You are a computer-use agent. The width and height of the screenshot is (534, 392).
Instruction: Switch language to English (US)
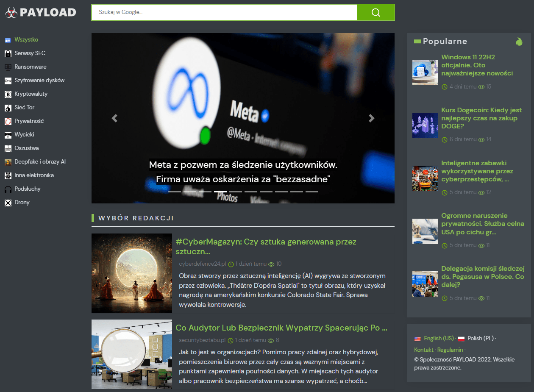click(439, 338)
